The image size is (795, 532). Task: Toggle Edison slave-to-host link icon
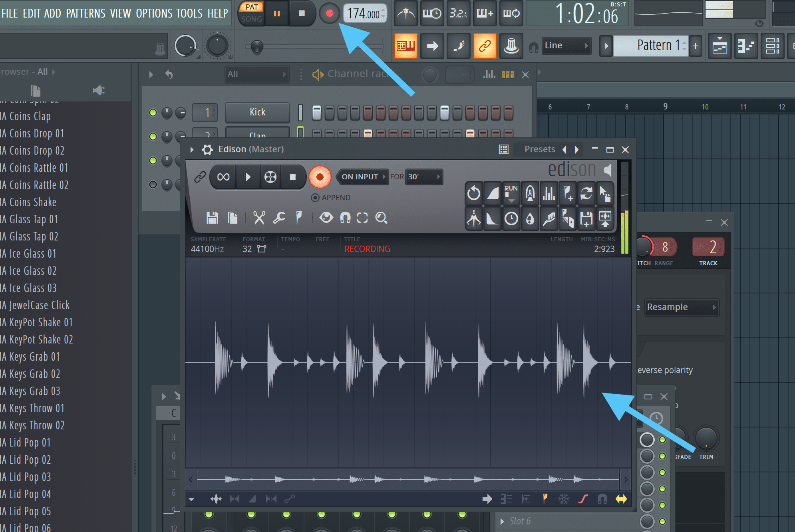click(200, 177)
